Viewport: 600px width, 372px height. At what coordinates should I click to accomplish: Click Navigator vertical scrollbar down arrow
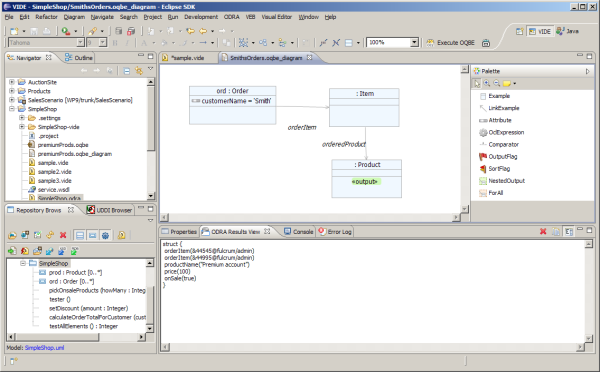click(x=151, y=196)
